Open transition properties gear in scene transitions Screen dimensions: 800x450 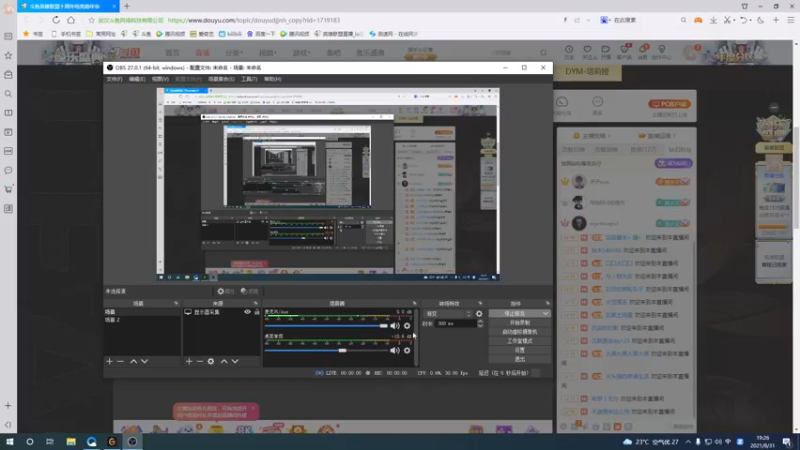tap(479, 314)
